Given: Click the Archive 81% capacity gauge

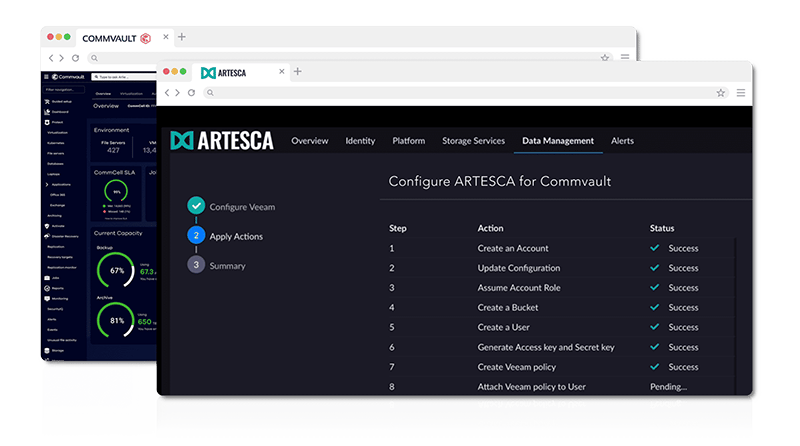Looking at the screenshot, I should point(116,320).
